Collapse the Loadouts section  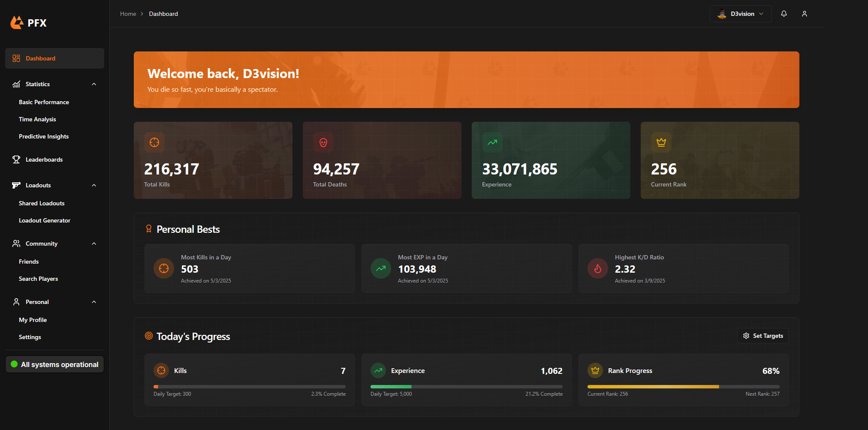pyautogui.click(x=94, y=185)
